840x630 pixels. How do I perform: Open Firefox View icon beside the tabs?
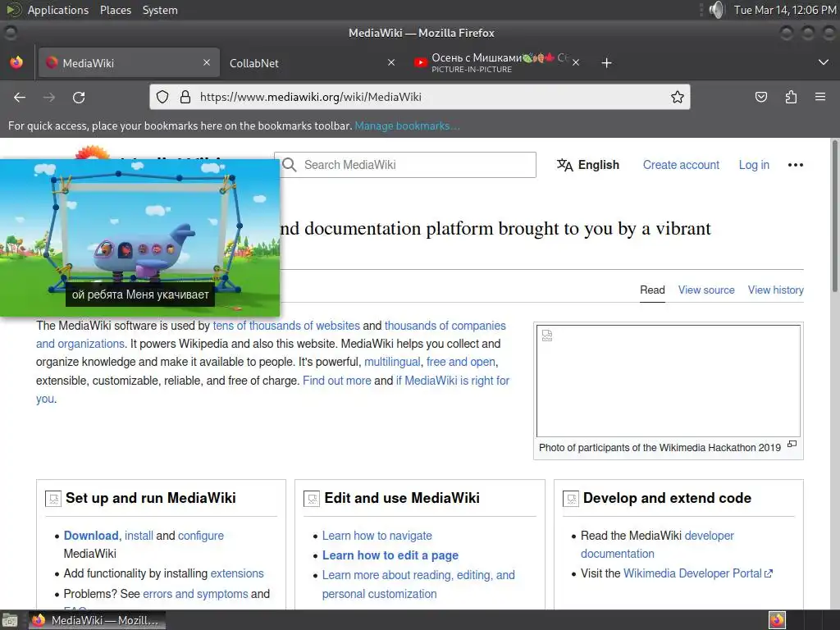[16, 62]
